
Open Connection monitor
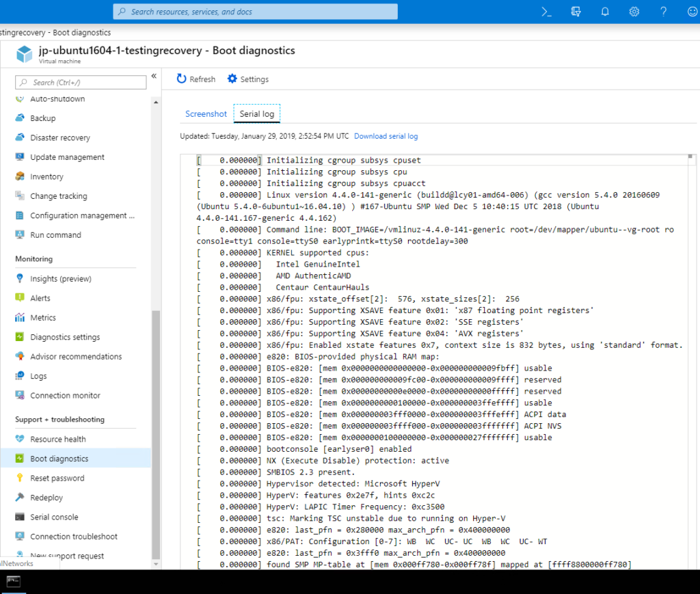65,395
